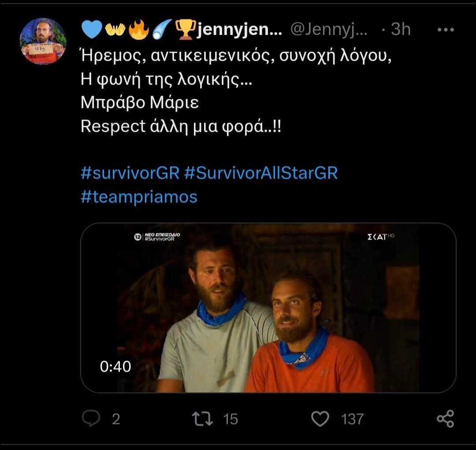Open the jennyjen profile avatar
The image size is (476, 450).
pos(43,41)
